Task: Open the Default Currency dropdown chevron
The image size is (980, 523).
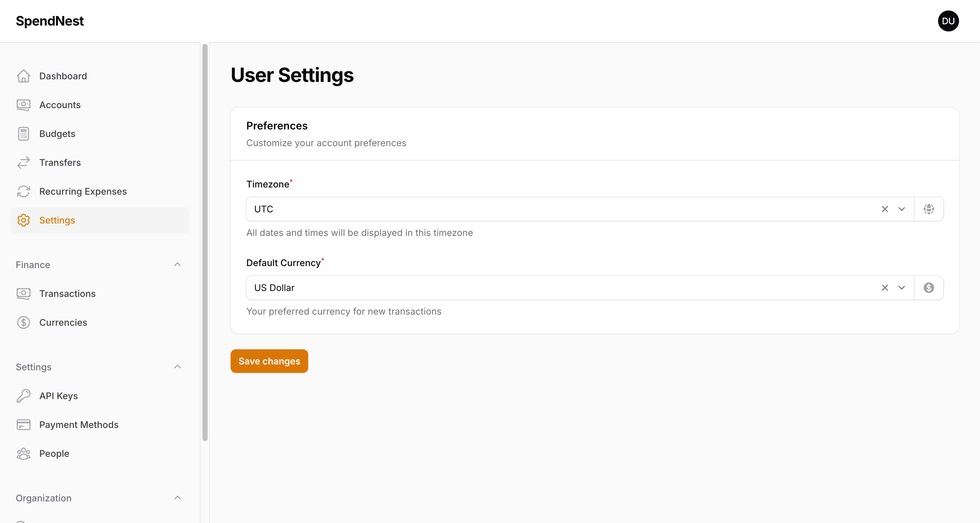Action: [x=902, y=288]
